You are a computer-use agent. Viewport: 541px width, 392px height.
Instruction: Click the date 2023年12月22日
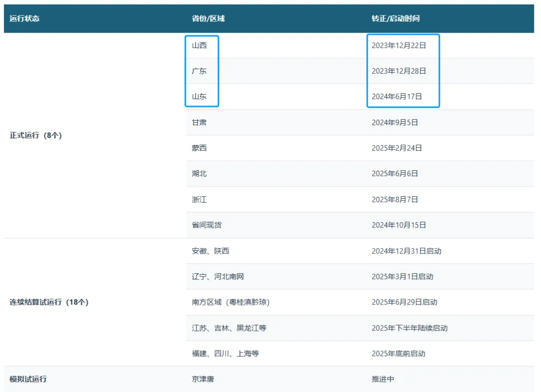coord(403,45)
